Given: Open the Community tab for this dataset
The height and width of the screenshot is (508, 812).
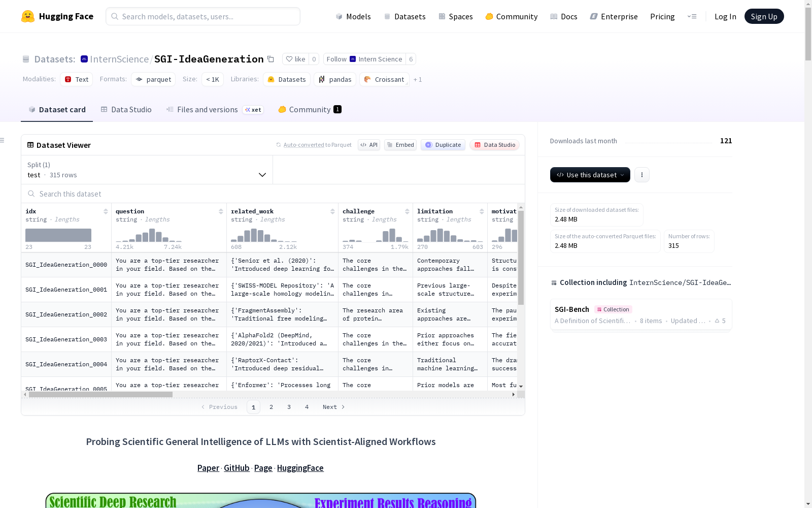Looking at the screenshot, I should point(310,110).
